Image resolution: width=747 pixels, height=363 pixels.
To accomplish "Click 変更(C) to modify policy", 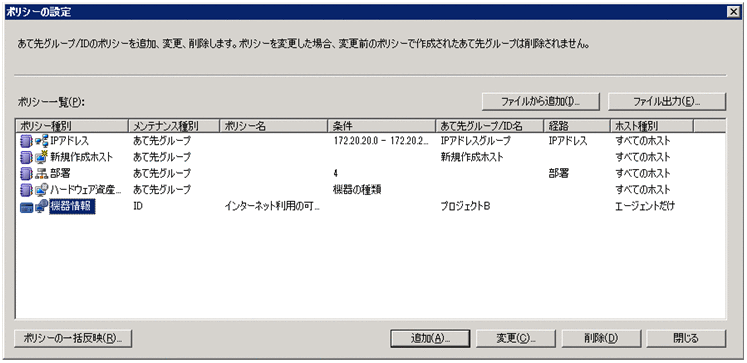I will tap(516, 338).
